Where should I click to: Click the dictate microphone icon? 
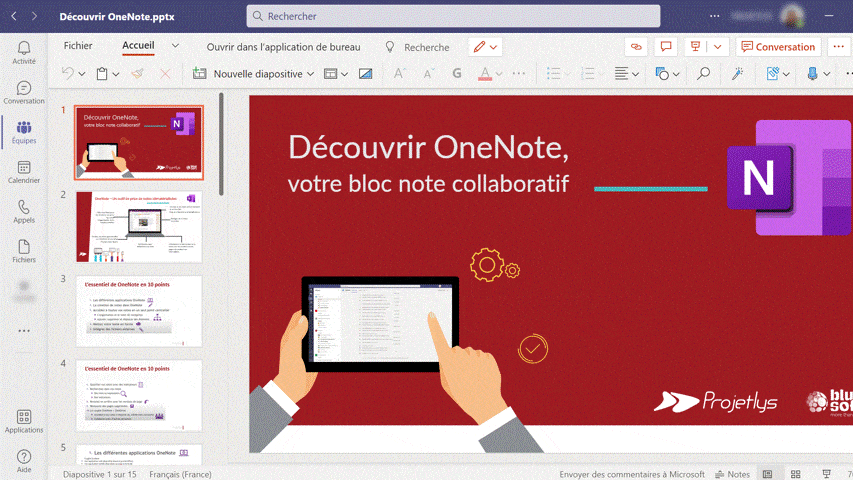(812, 73)
